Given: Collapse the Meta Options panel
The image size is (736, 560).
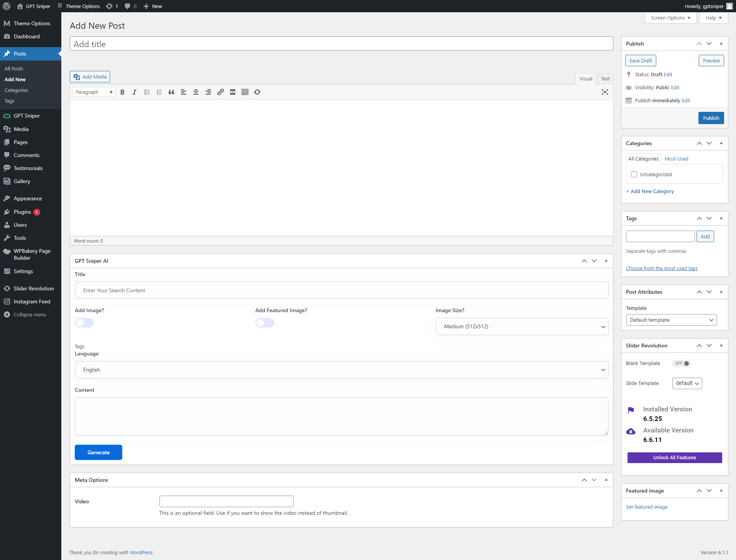Looking at the screenshot, I should [x=606, y=480].
